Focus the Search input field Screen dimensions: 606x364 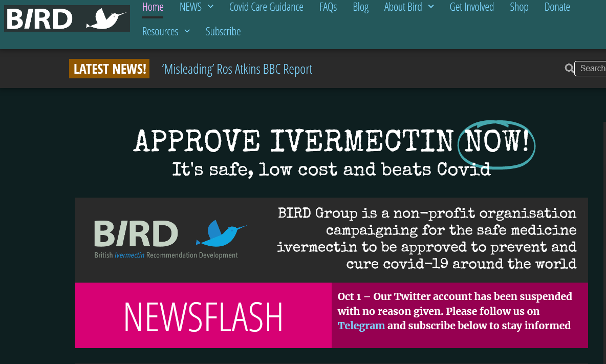(590, 69)
